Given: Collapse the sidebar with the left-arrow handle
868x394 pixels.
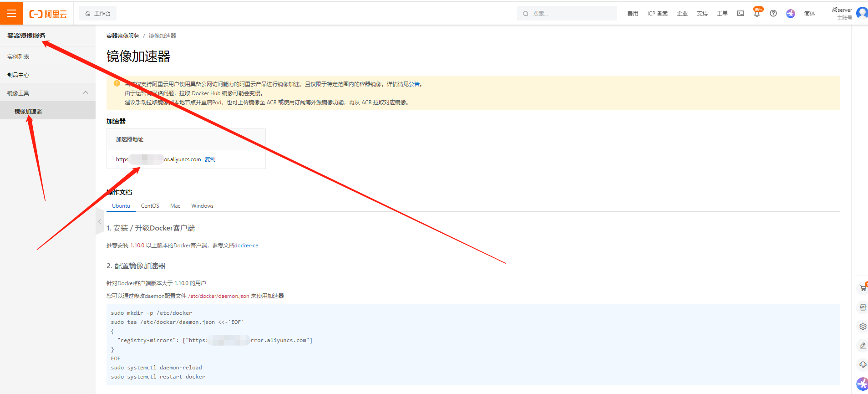Looking at the screenshot, I should pos(100,221).
